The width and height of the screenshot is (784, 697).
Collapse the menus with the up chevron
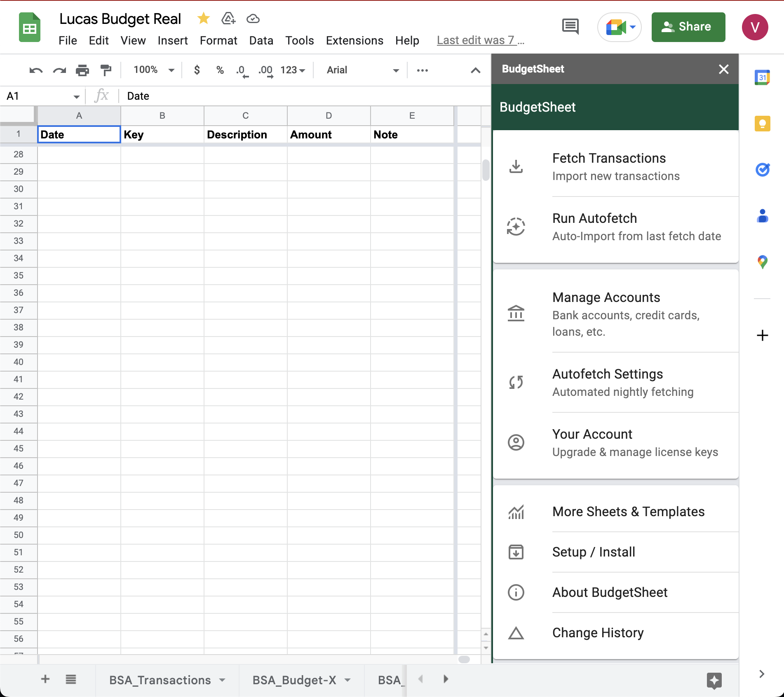(x=476, y=70)
